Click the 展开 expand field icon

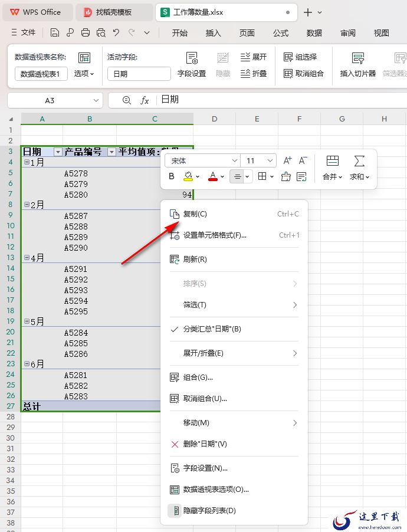coord(245,57)
